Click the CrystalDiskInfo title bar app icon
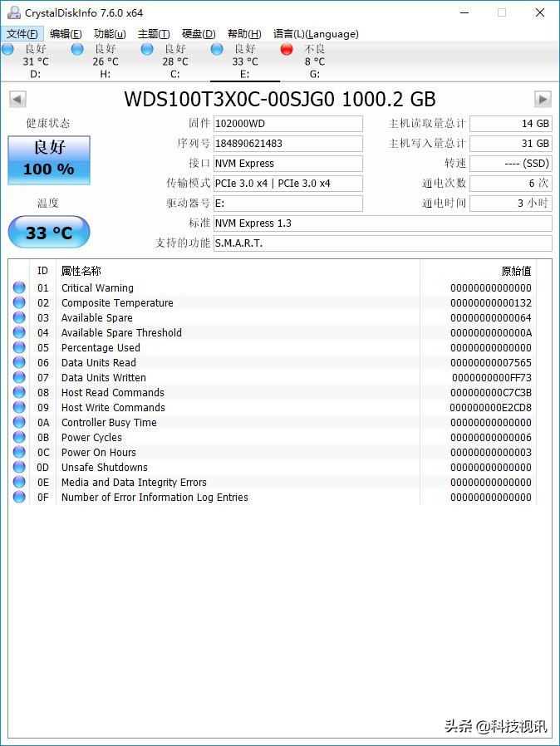560x746 pixels. coord(14,12)
